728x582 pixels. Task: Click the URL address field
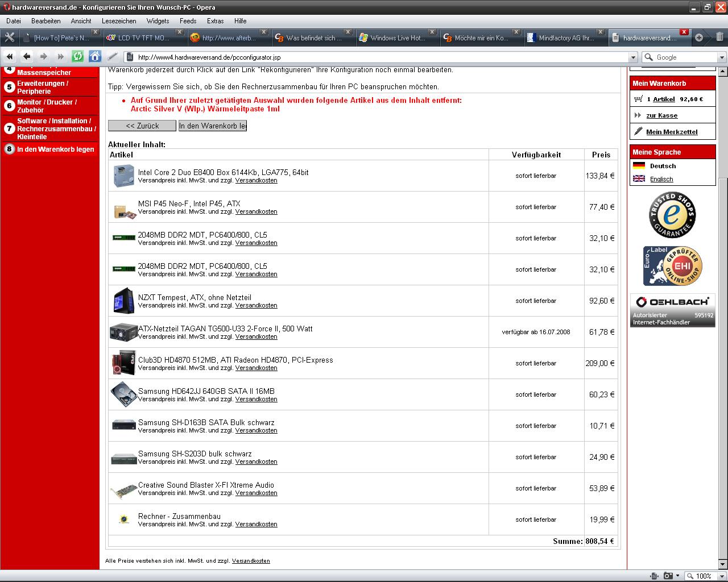(x=381, y=57)
